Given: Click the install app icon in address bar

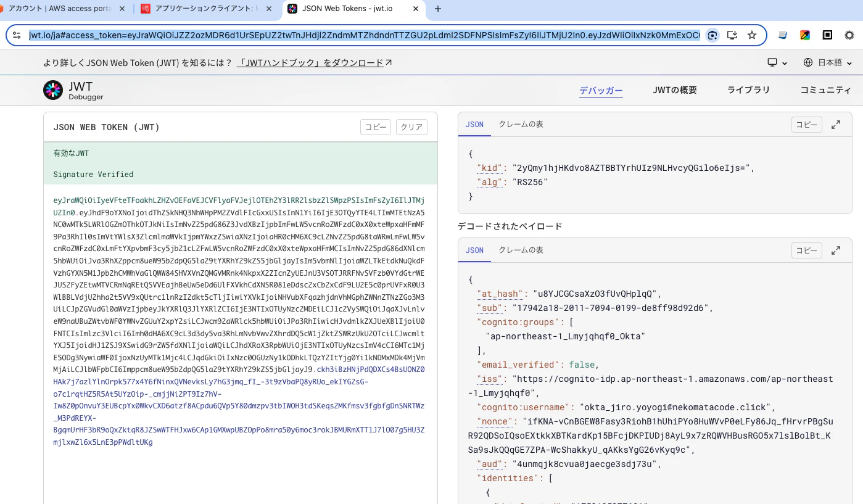Looking at the screenshot, I should coord(732,35).
